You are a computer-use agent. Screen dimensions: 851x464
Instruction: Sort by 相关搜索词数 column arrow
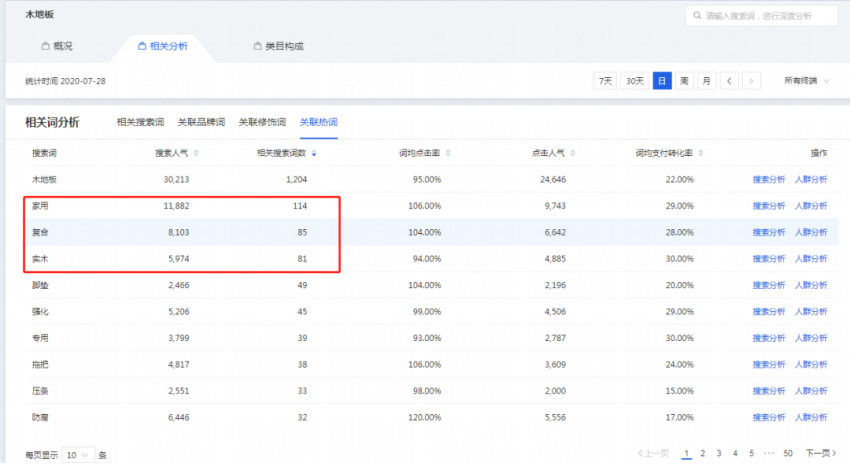click(314, 154)
